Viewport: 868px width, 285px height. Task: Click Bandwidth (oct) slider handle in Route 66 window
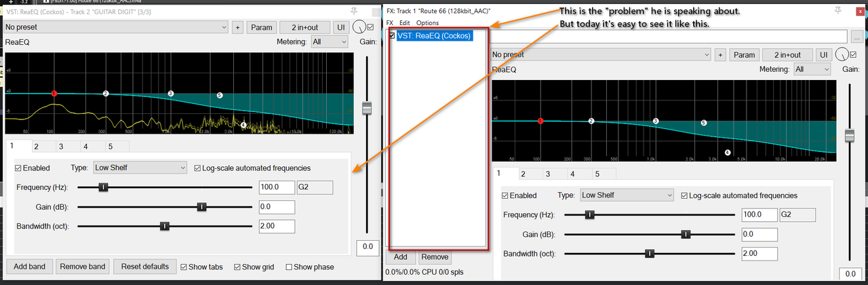pos(650,253)
